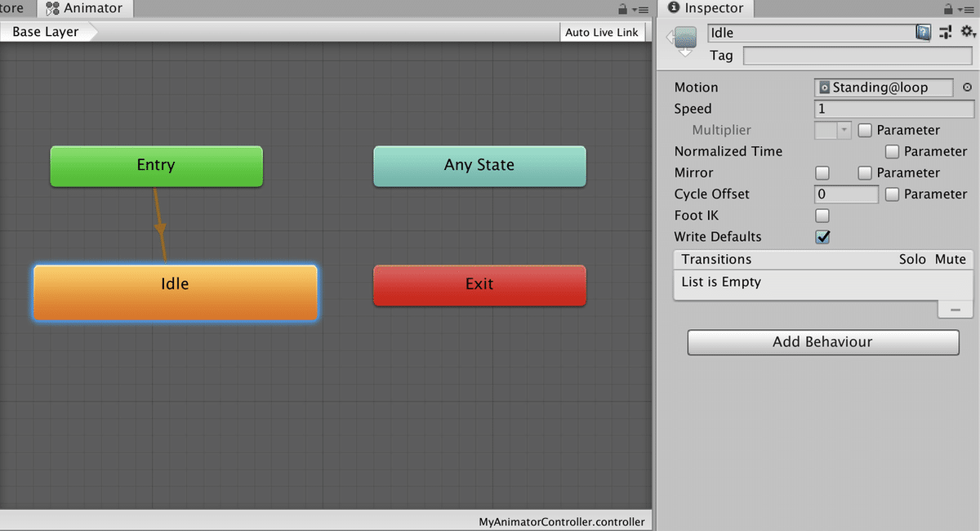
Task: Click the Normalized Time label
Action: 728,151
